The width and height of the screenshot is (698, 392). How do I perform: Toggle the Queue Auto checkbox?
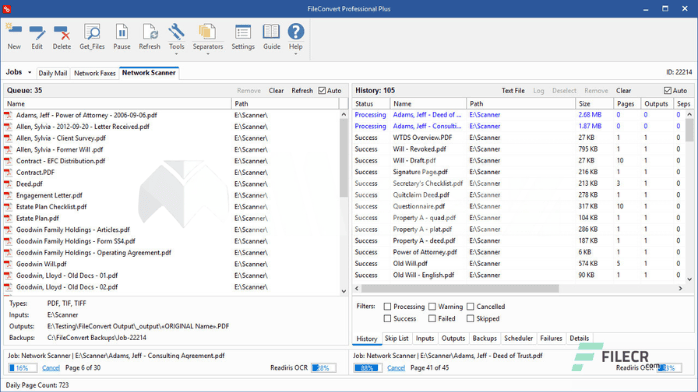click(x=322, y=90)
